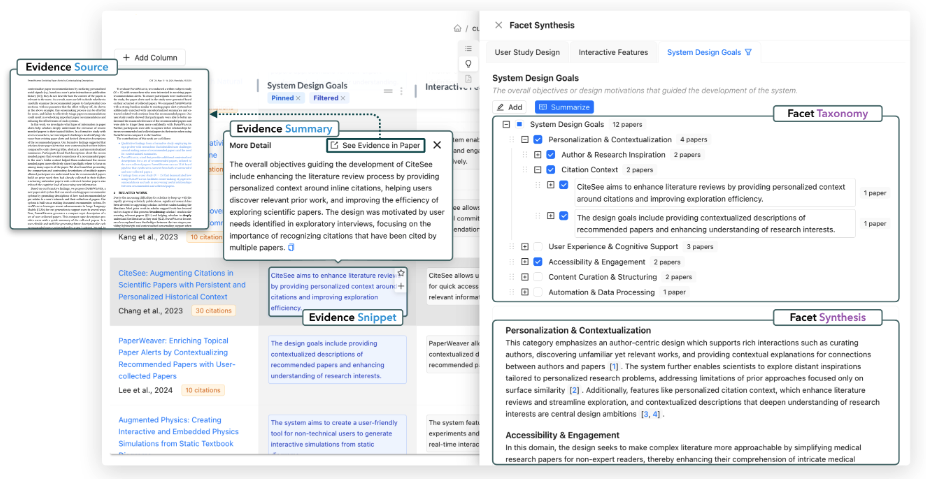
Task: Click citation reference [2] in synthesis
Action: tap(574, 390)
